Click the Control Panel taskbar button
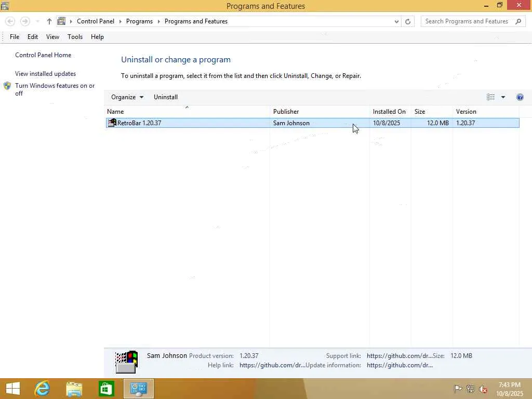The image size is (532, 399). pyautogui.click(x=138, y=389)
